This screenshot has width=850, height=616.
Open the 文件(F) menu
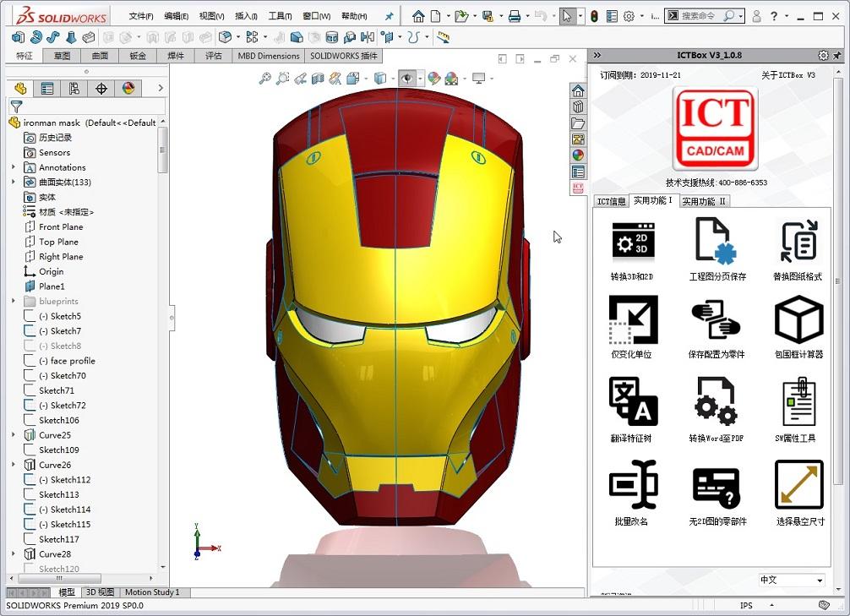[x=141, y=16]
